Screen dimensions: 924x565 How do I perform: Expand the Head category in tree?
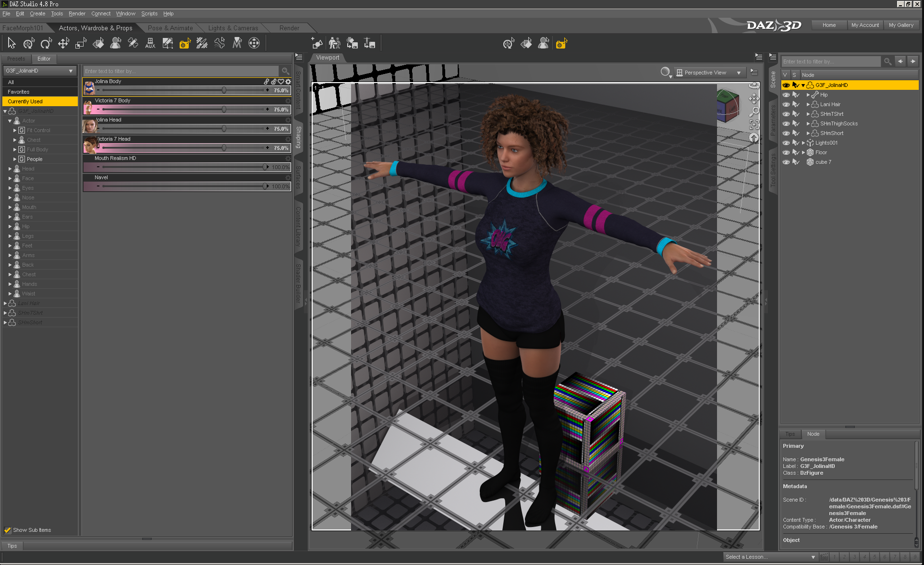(x=10, y=169)
